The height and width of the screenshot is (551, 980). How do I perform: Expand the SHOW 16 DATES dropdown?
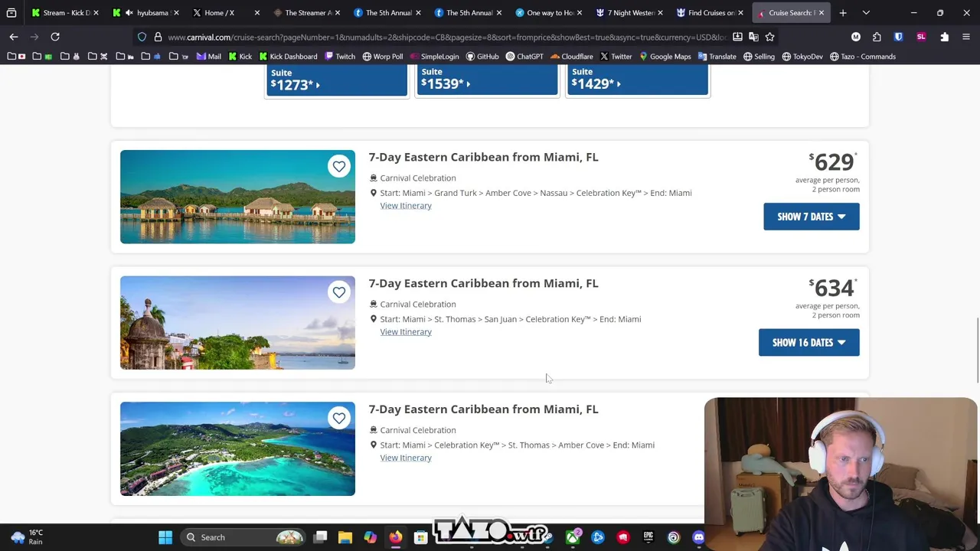[x=808, y=343]
